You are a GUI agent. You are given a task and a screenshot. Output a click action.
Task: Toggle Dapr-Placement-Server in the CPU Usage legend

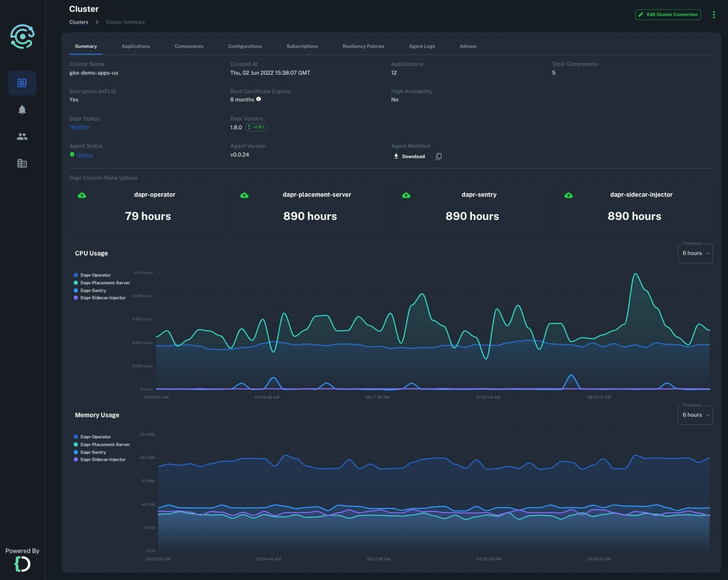(x=105, y=283)
